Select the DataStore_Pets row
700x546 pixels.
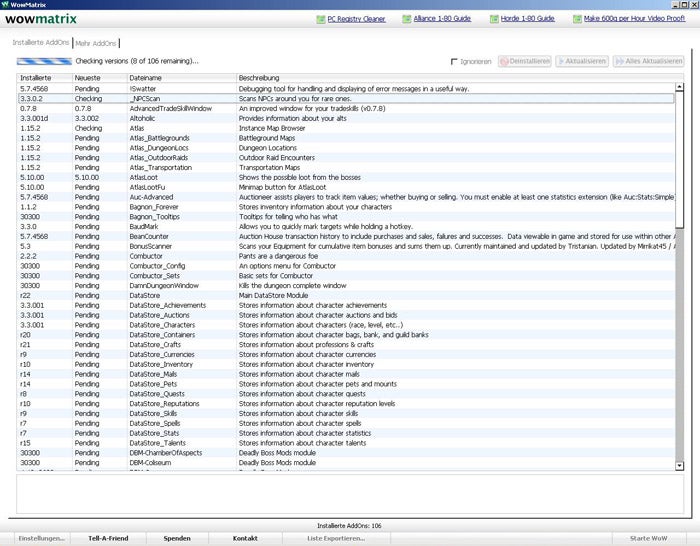346,384
